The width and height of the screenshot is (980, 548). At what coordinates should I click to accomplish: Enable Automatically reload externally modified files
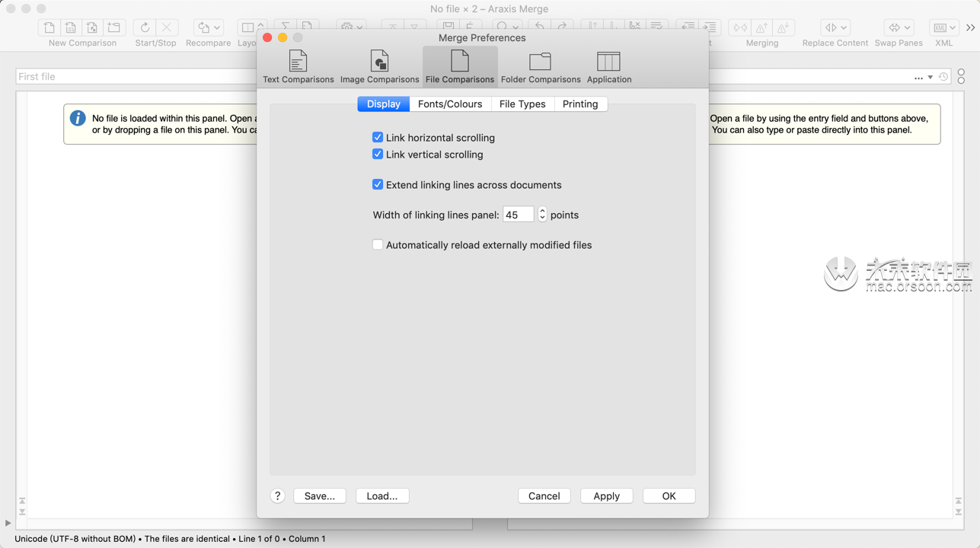[x=378, y=244]
